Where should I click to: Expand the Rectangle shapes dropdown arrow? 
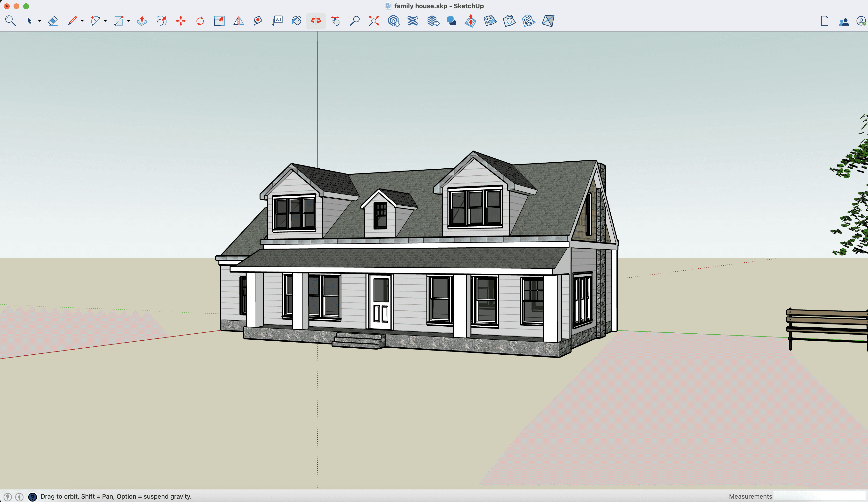[x=129, y=21]
